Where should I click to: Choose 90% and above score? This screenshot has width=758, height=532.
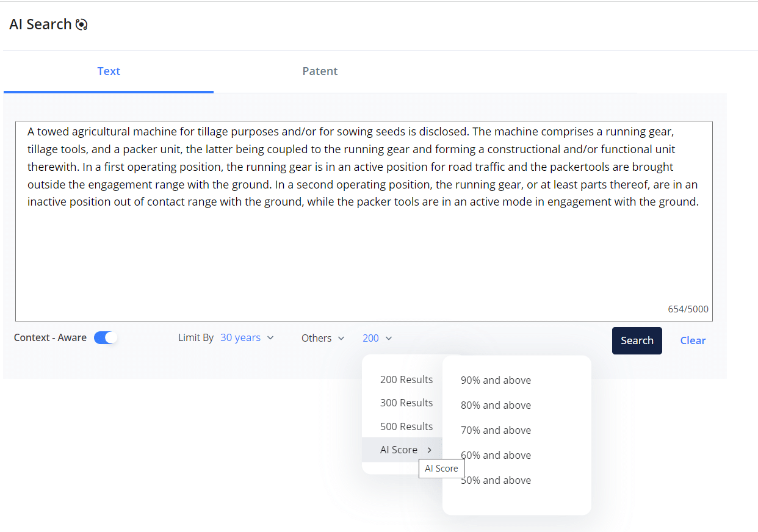click(x=496, y=380)
